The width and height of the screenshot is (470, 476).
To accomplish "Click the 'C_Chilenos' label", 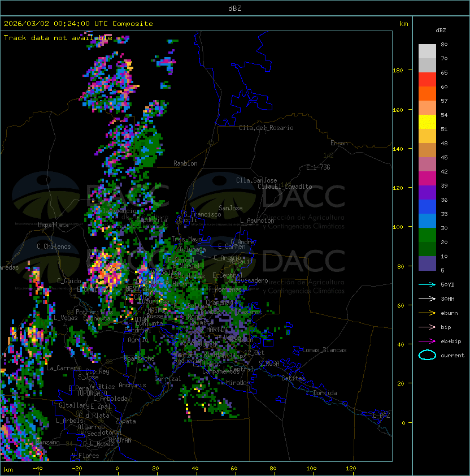I will pyautogui.click(x=54, y=246).
